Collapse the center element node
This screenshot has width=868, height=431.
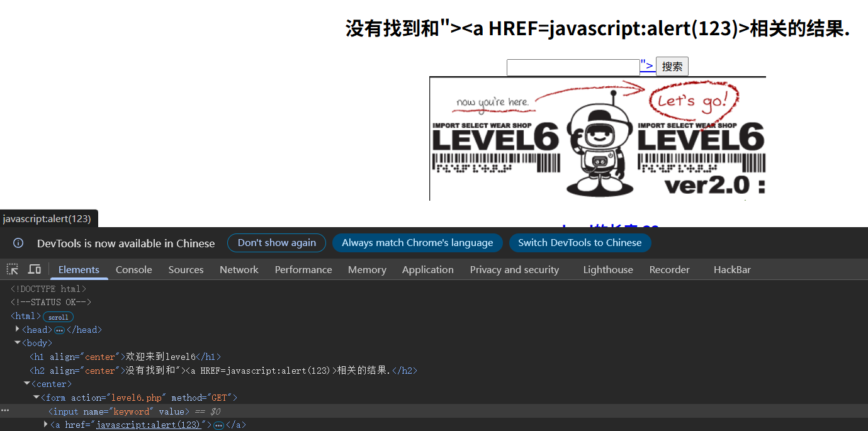tap(27, 383)
